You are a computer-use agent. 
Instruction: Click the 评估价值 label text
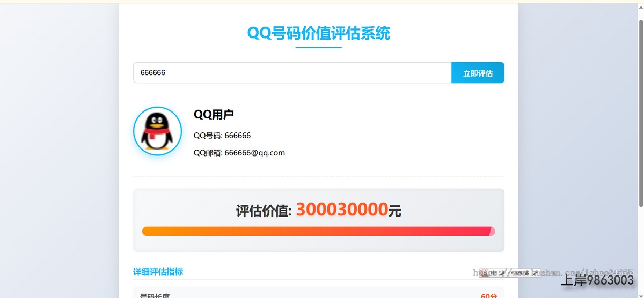[x=264, y=211]
